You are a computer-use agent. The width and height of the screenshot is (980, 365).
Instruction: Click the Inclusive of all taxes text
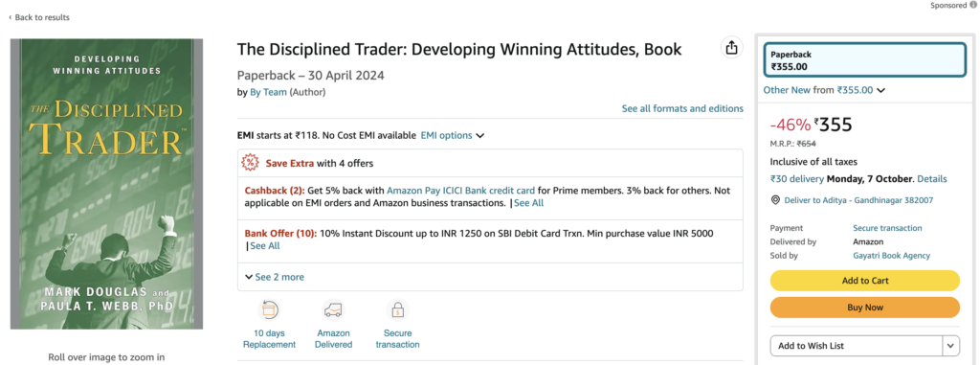coord(813,162)
